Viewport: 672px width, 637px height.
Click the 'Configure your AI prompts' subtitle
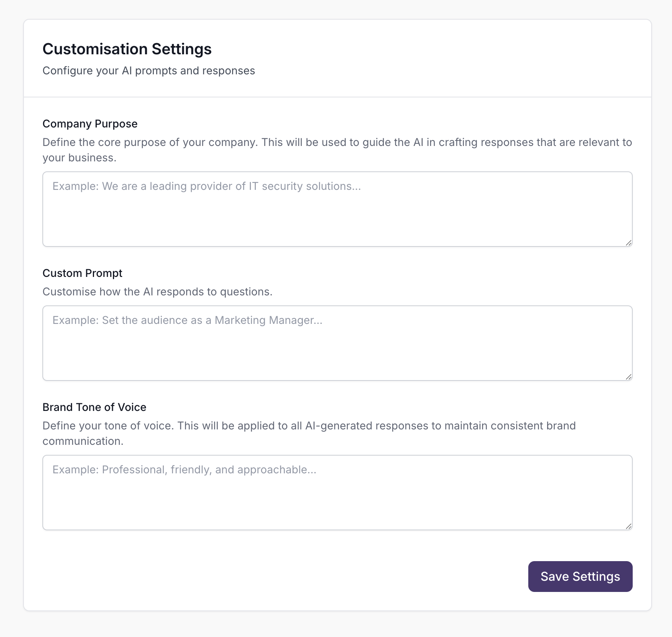point(149,71)
